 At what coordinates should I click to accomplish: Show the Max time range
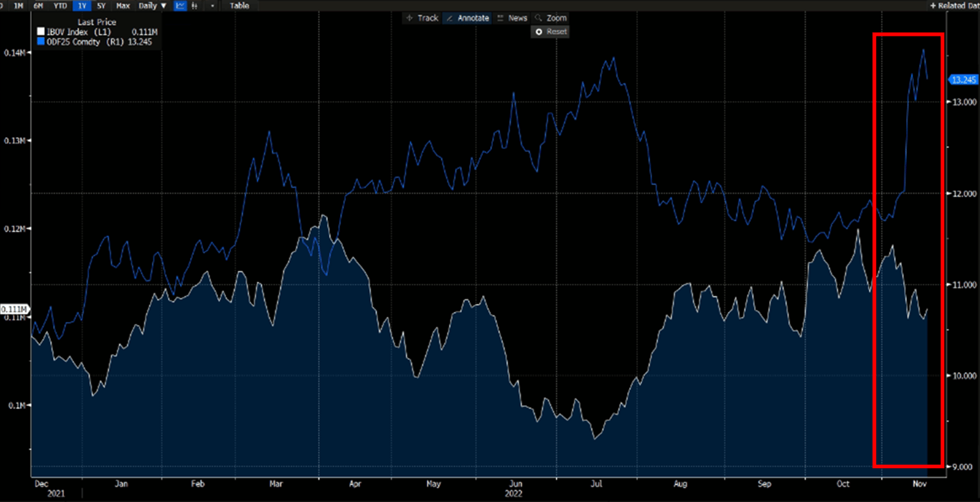(123, 6)
